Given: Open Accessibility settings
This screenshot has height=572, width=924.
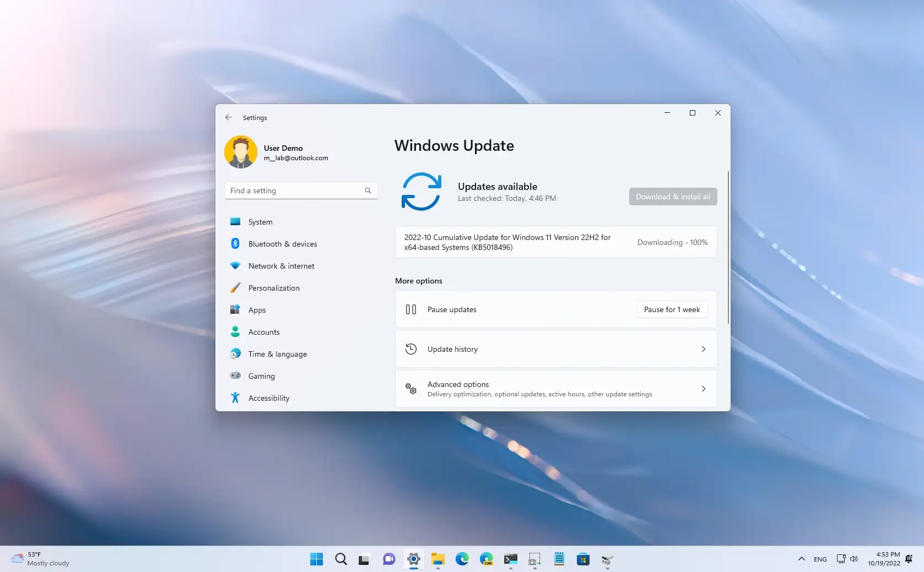Looking at the screenshot, I should [268, 397].
